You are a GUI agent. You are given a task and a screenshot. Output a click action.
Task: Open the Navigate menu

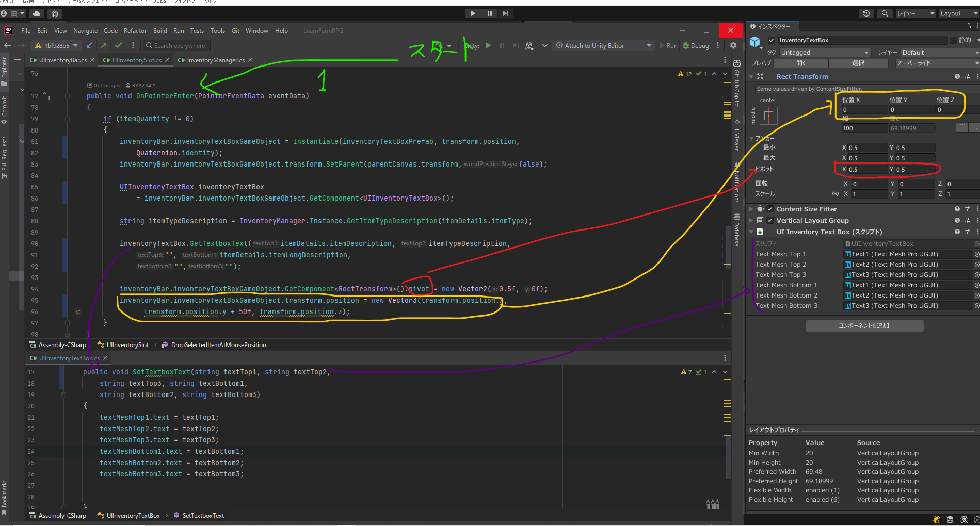pos(85,31)
